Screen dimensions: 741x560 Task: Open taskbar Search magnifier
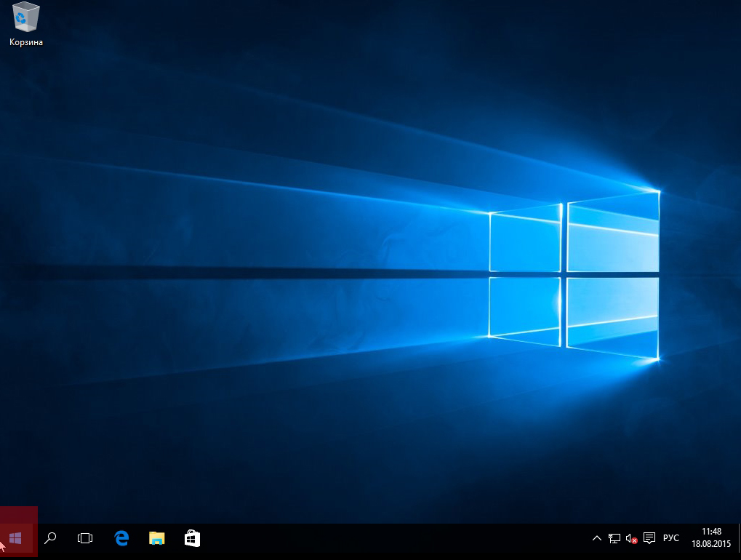tap(50, 538)
